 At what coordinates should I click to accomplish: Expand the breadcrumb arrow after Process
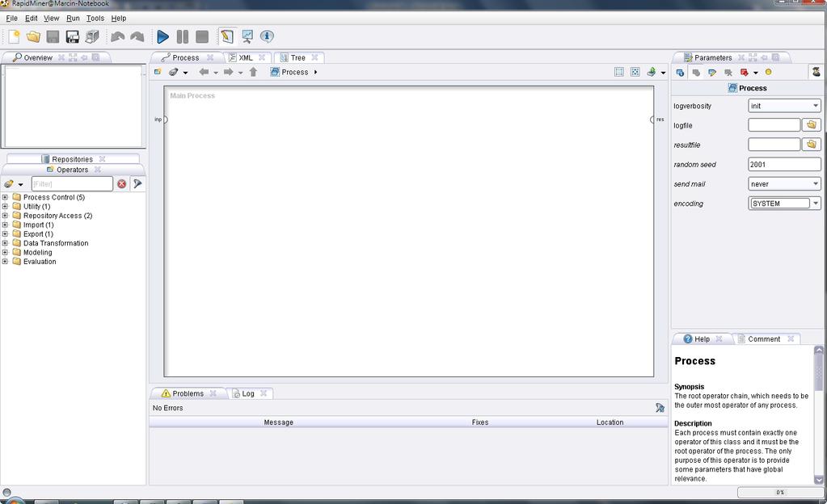click(315, 72)
